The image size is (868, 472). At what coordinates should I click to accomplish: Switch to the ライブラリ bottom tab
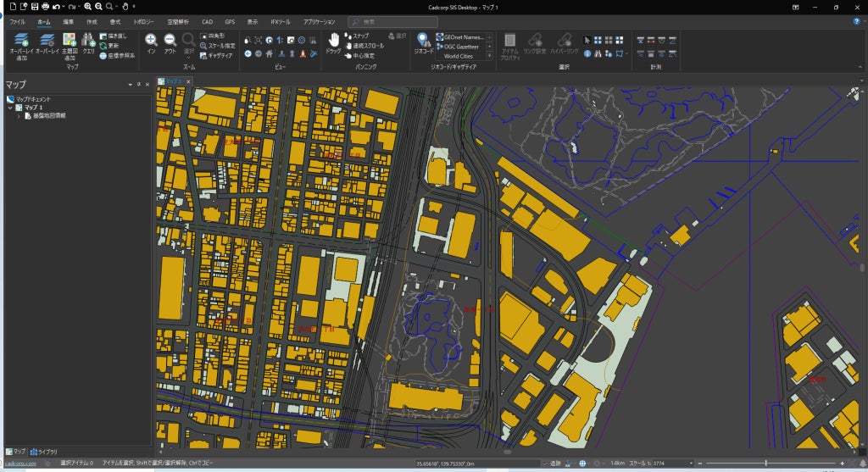(x=44, y=453)
